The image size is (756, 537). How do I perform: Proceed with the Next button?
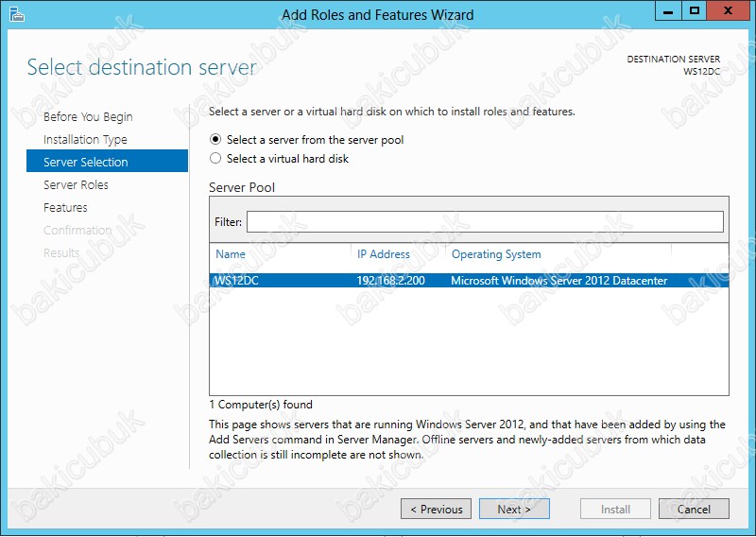tap(514, 509)
